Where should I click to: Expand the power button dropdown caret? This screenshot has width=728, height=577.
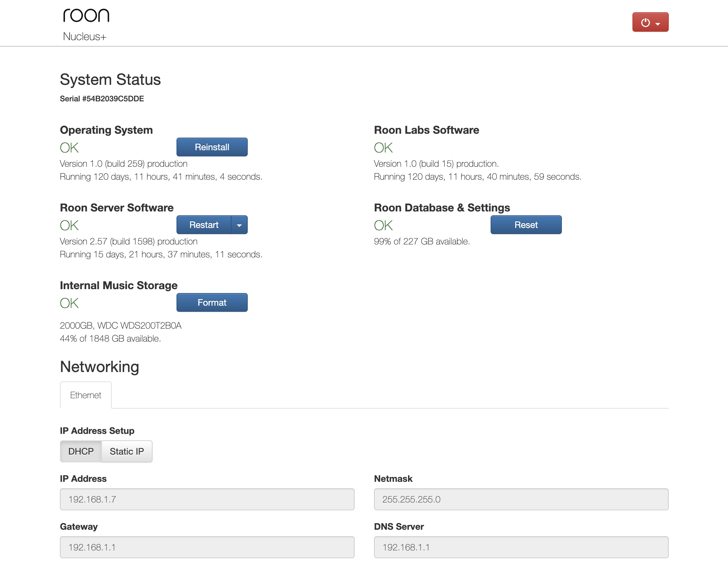(x=658, y=24)
